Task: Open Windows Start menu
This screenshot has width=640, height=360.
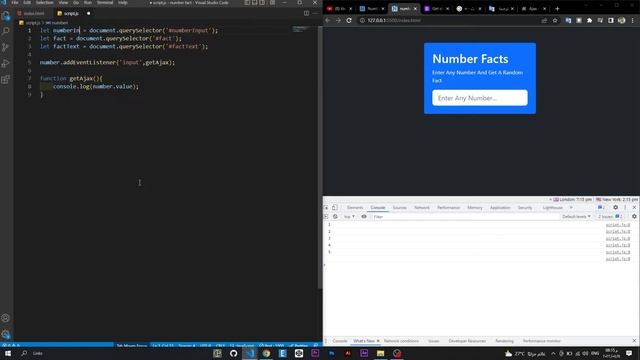Action: pyautogui.click(x=8, y=353)
